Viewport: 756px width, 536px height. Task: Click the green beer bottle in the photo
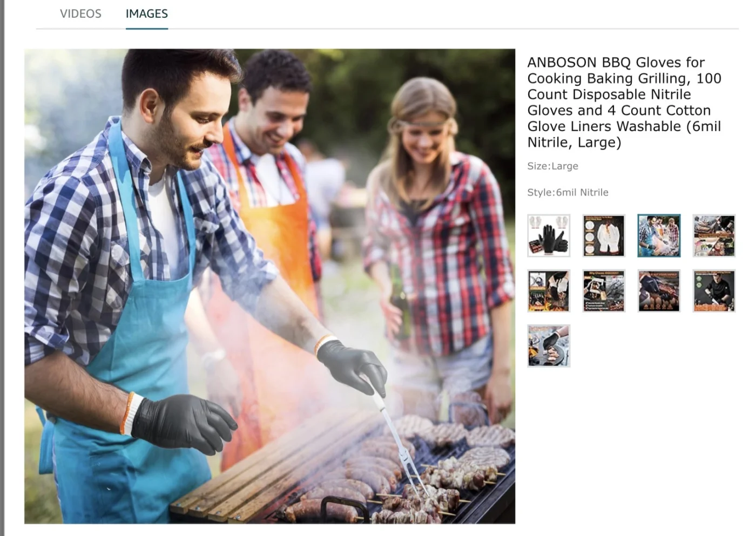pos(400,308)
